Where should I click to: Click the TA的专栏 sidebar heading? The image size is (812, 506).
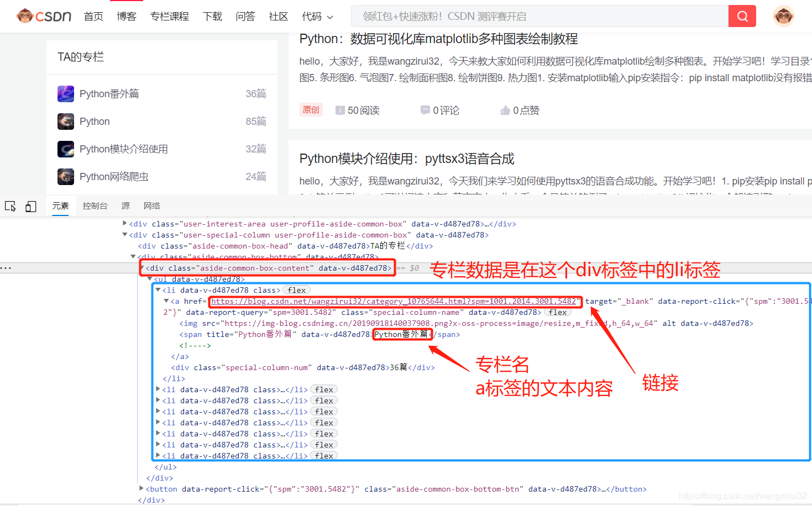point(81,57)
